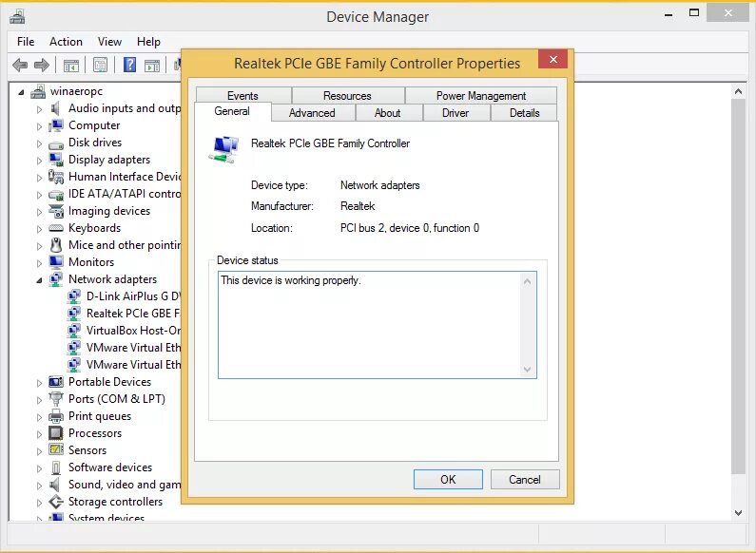The height and width of the screenshot is (553, 756).
Task: Click the IDE ATA/ATAPI controllers icon
Action: coord(56,195)
